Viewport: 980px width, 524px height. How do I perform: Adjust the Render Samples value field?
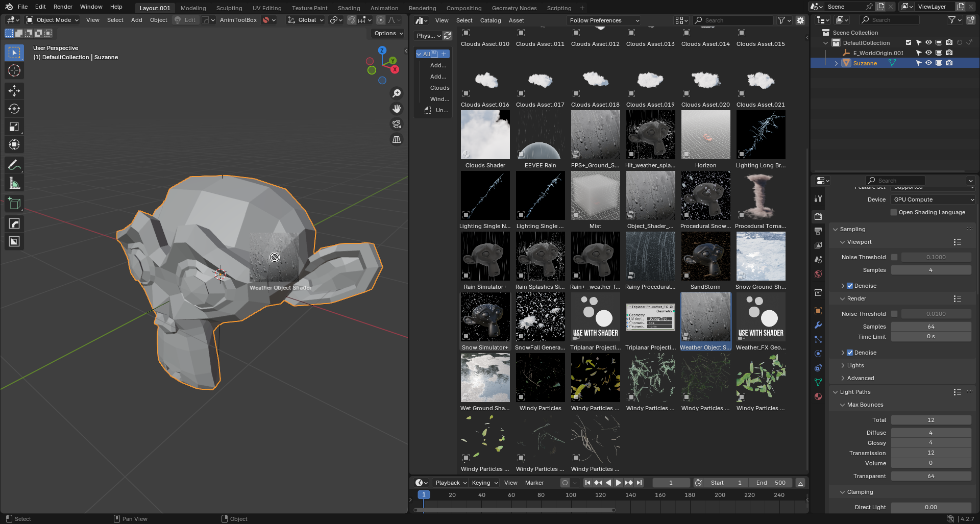(931, 327)
